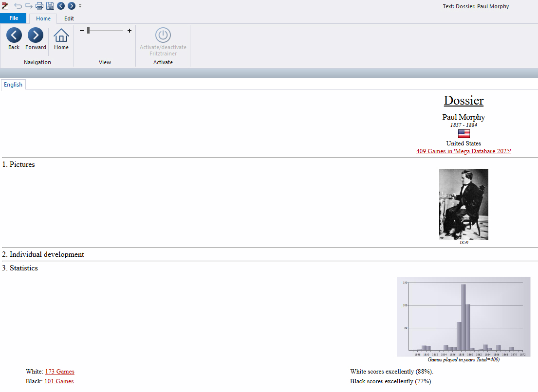Screen dimensions: 538x392
Task: Click the zoom slider handle in View
Action: click(x=88, y=31)
